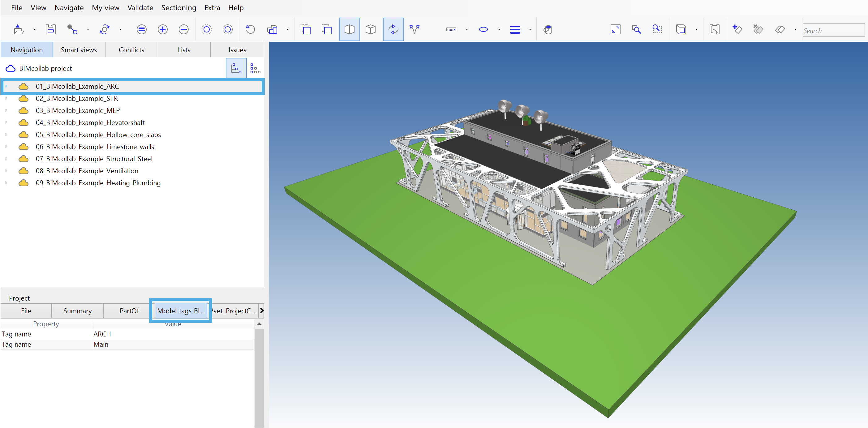Click the dotted circle icon

(207, 30)
